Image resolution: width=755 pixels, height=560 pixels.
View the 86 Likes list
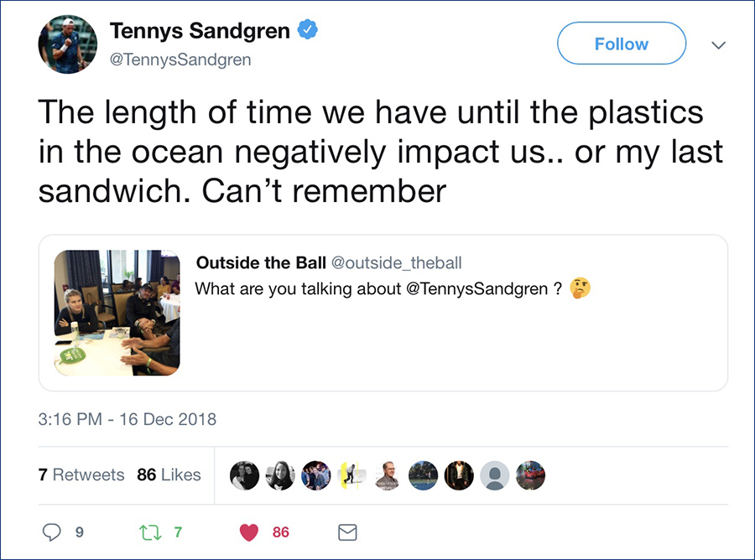[x=169, y=474]
